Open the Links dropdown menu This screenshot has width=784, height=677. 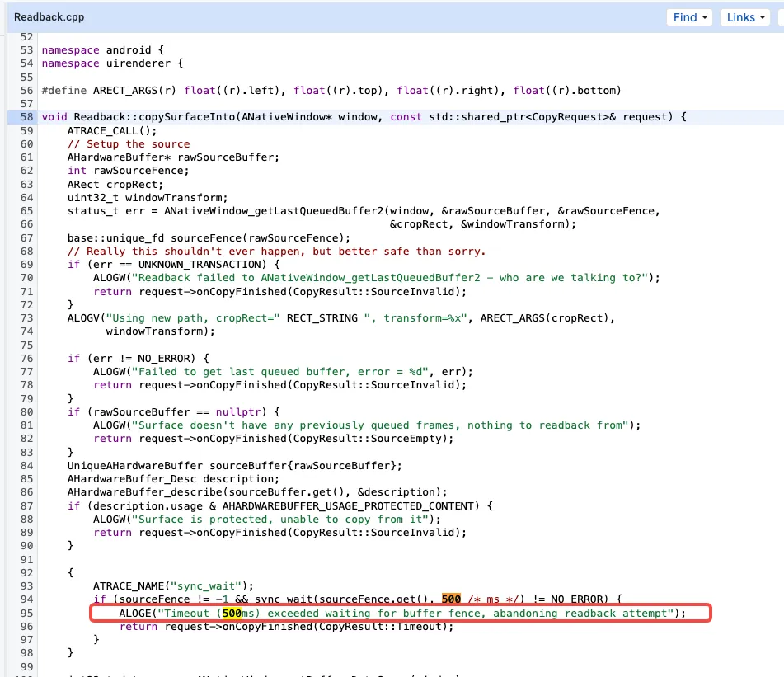point(745,17)
